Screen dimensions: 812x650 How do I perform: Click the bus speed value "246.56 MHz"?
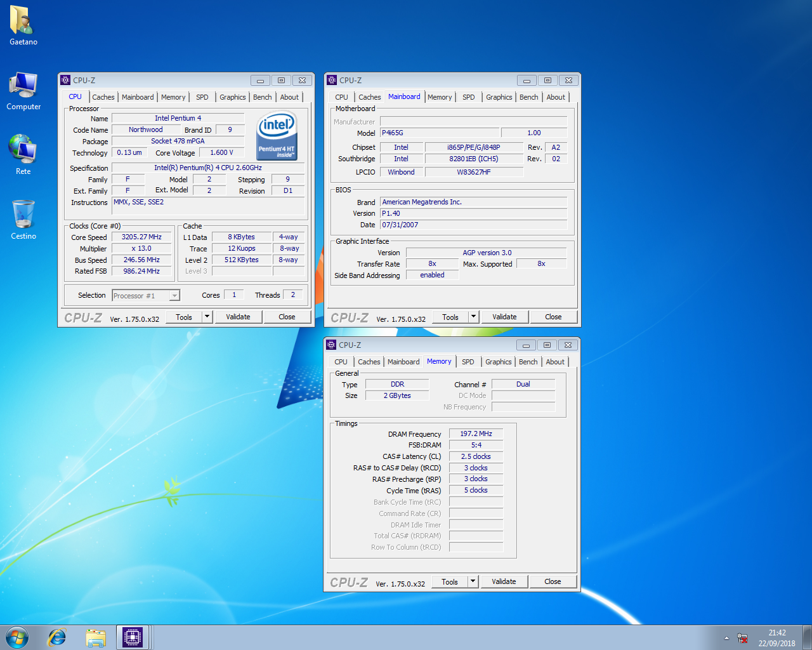142,260
